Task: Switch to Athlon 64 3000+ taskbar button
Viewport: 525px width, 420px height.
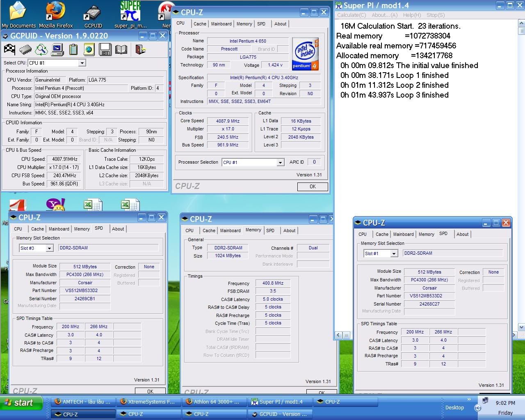Action: pos(214,402)
